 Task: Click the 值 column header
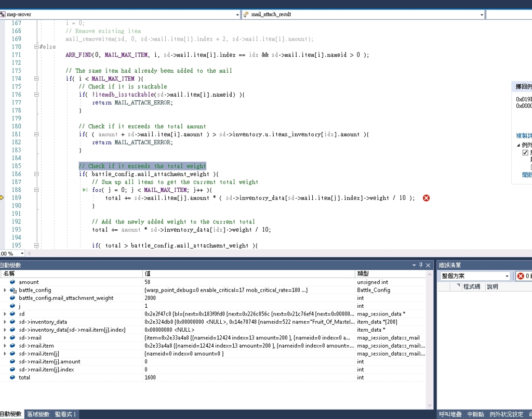point(249,273)
